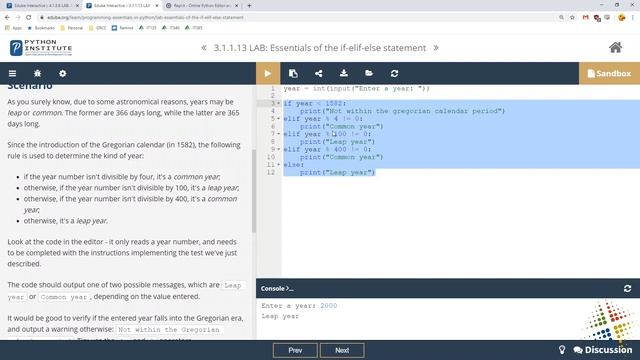Click the Chrome profile avatar icon
640x360 pixels.
pos(622,18)
